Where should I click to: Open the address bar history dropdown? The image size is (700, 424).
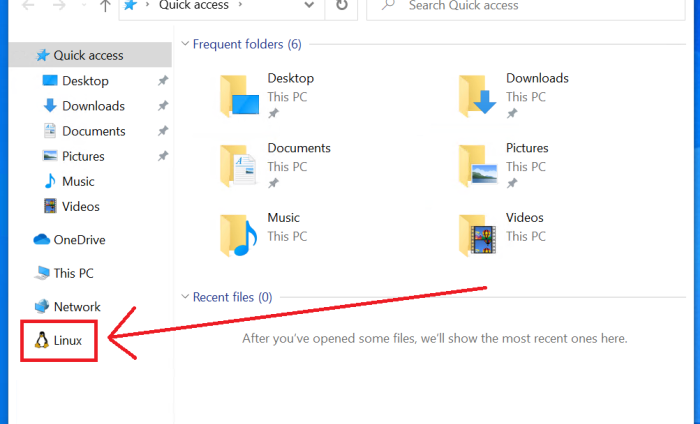[309, 5]
